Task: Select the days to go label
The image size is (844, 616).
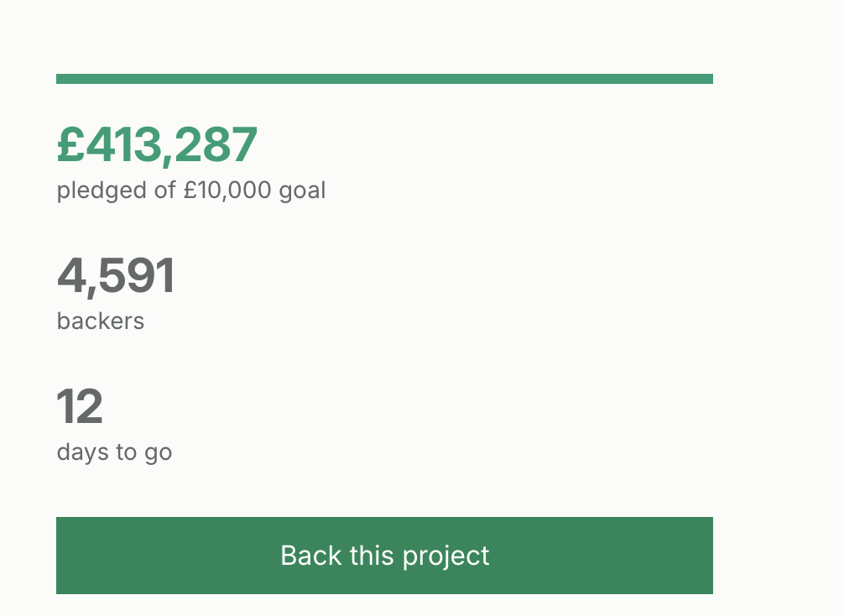Action: coord(114,452)
